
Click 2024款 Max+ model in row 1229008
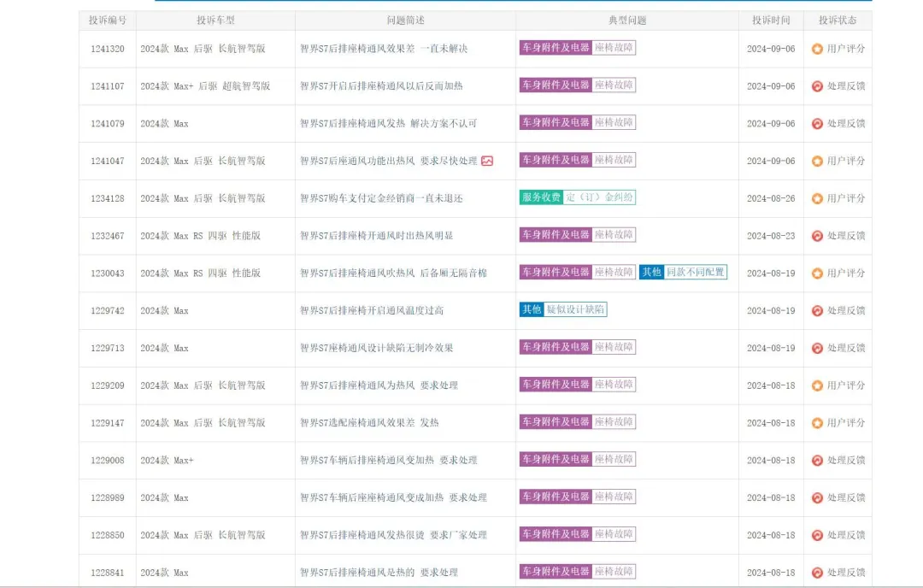pyautogui.click(x=167, y=461)
